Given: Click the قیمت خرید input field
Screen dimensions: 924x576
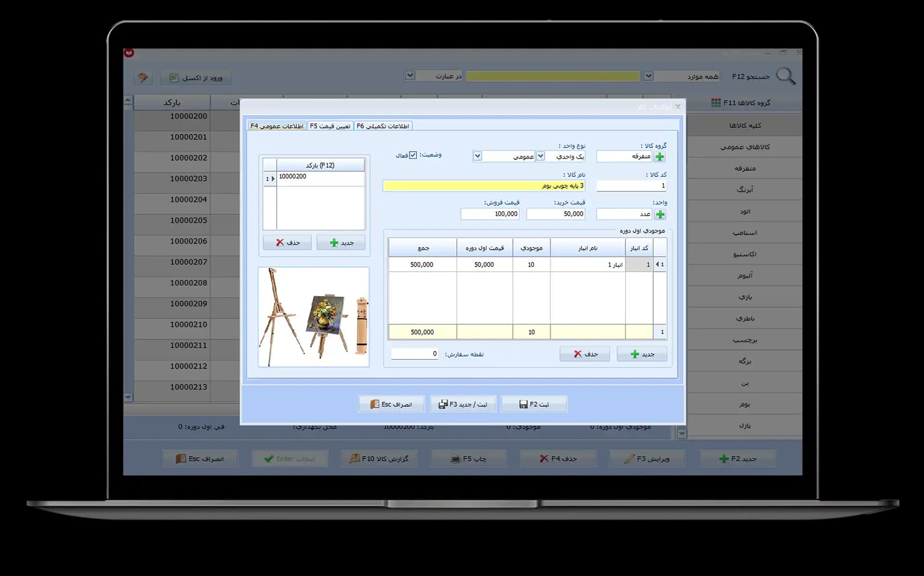Looking at the screenshot, I should [x=556, y=214].
